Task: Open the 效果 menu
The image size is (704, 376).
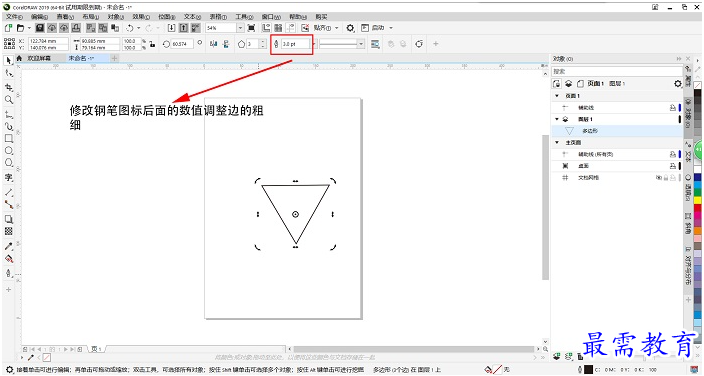Action: click(141, 17)
